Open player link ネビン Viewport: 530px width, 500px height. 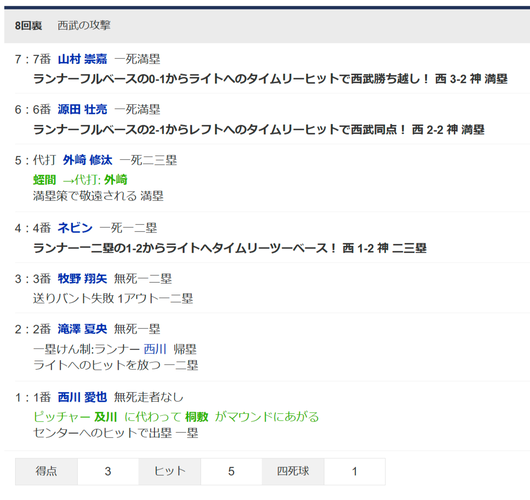point(75,228)
